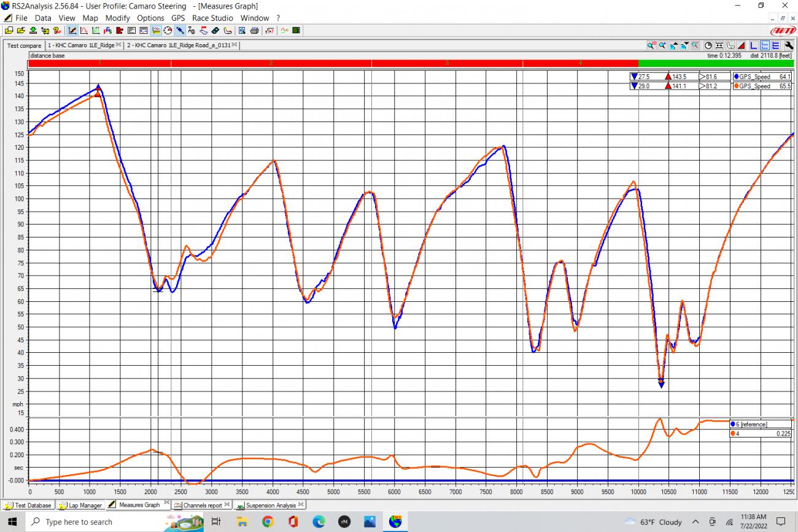This screenshot has width=798, height=532.
Task: Click the green download data icon
Action: [33, 30]
